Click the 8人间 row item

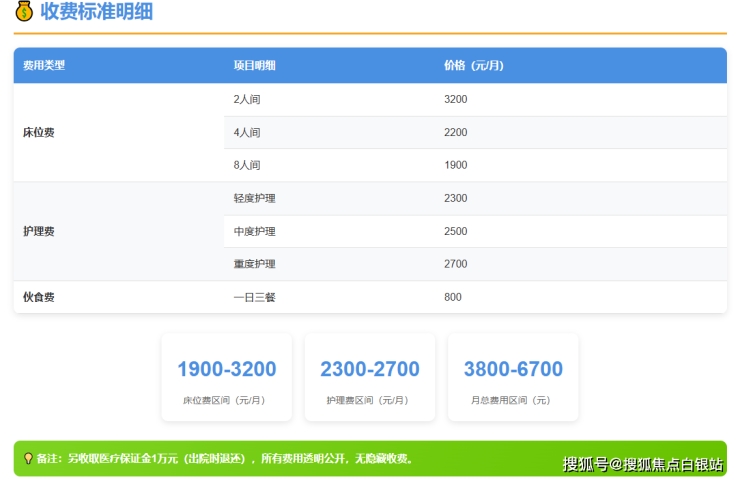(x=246, y=165)
